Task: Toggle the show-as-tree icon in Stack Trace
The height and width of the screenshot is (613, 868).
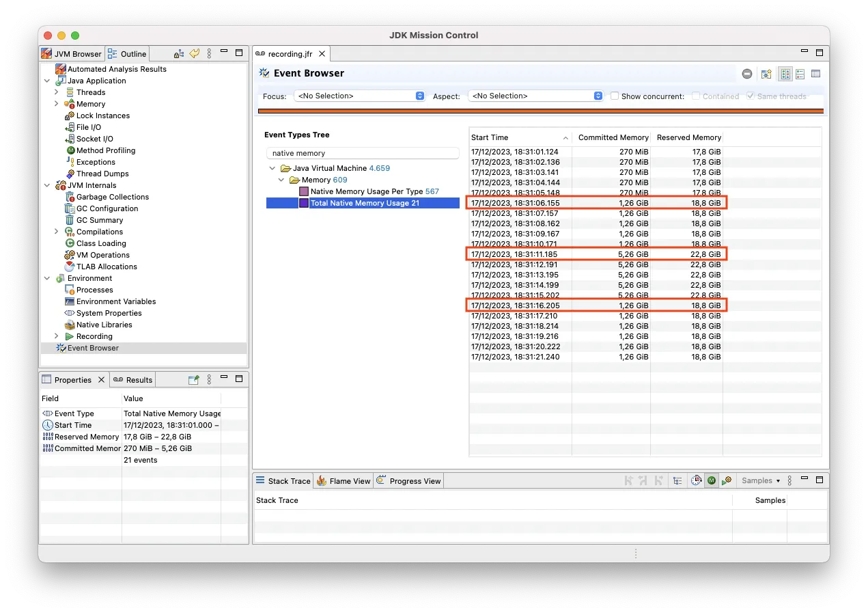Action: pos(677,480)
